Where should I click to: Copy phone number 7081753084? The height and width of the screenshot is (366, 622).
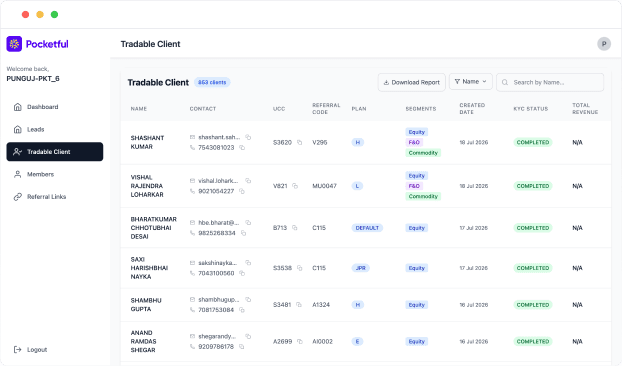pos(242,310)
